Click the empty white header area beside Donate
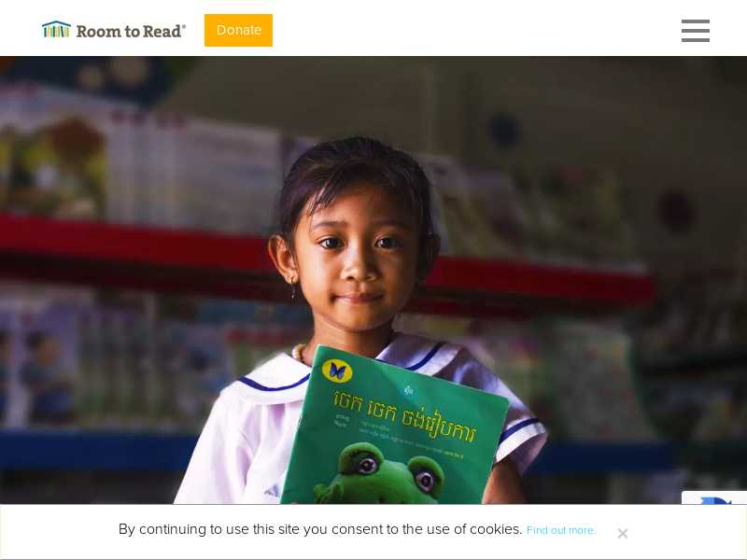 (x=476, y=29)
